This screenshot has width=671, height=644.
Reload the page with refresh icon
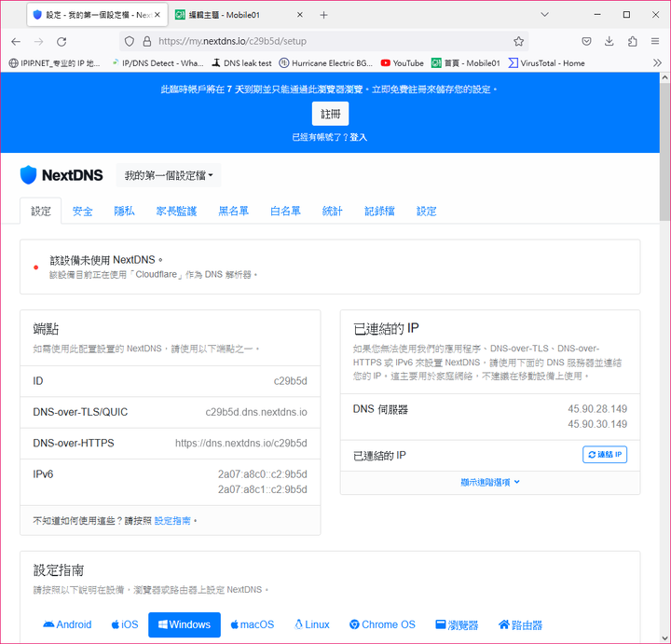pyautogui.click(x=62, y=42)
